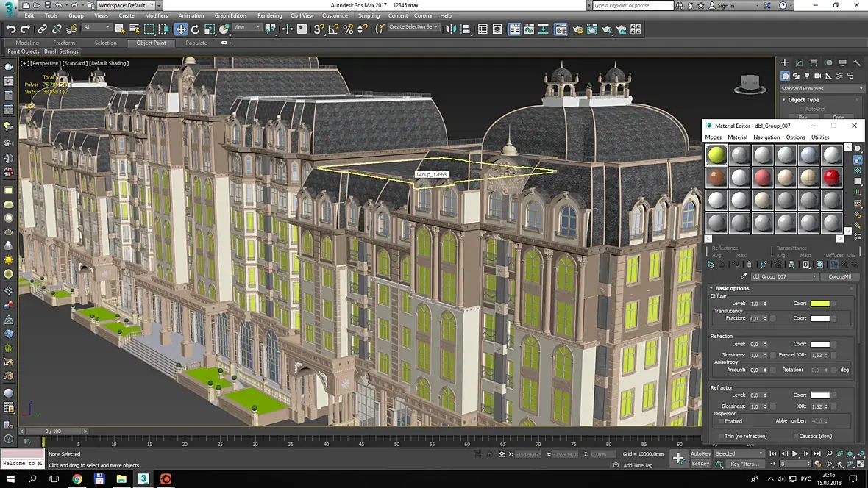
Task: Collapse the Basic options rollout
Action: pos(732,288)
